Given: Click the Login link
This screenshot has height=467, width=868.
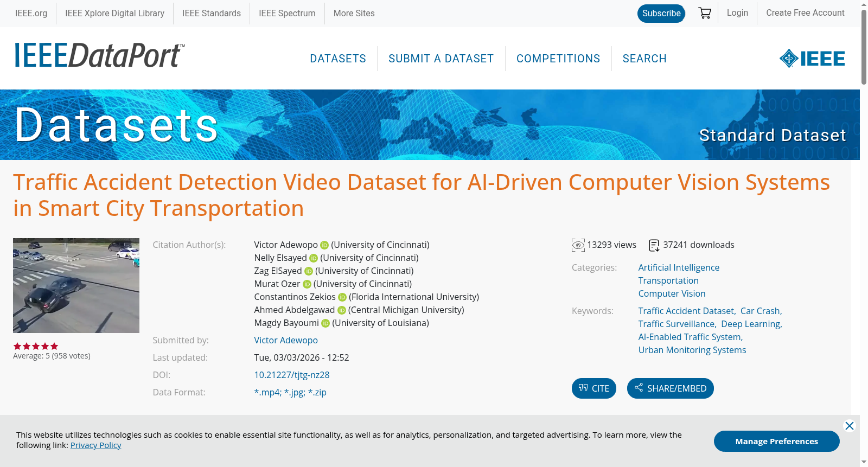Looking at the screenshot, I should point(737,13).
